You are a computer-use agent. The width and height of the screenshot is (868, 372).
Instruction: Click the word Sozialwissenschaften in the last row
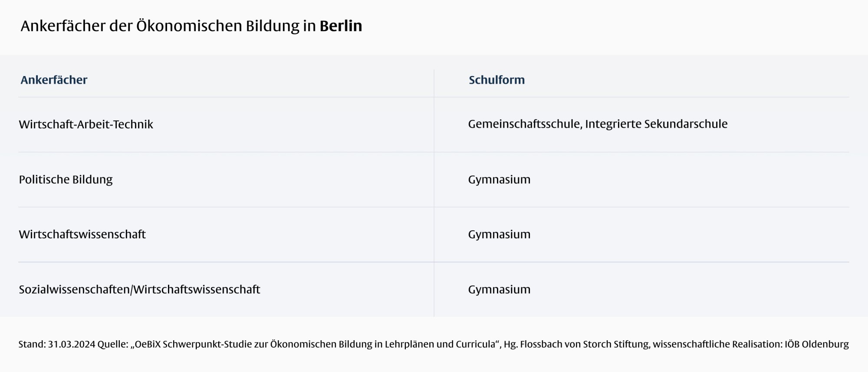[x=74, y=289]
